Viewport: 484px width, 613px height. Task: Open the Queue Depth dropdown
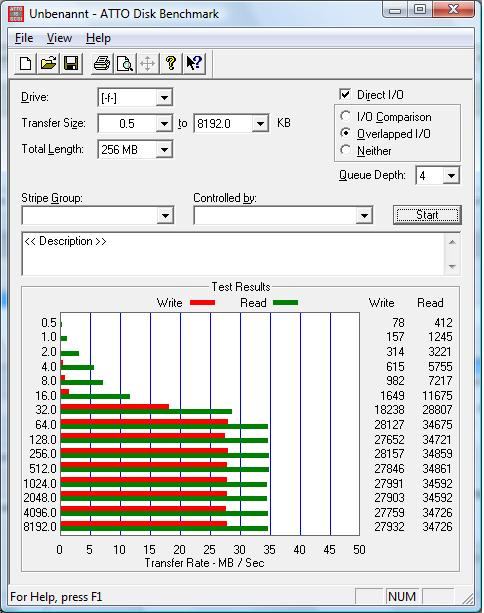pos(451,176)
